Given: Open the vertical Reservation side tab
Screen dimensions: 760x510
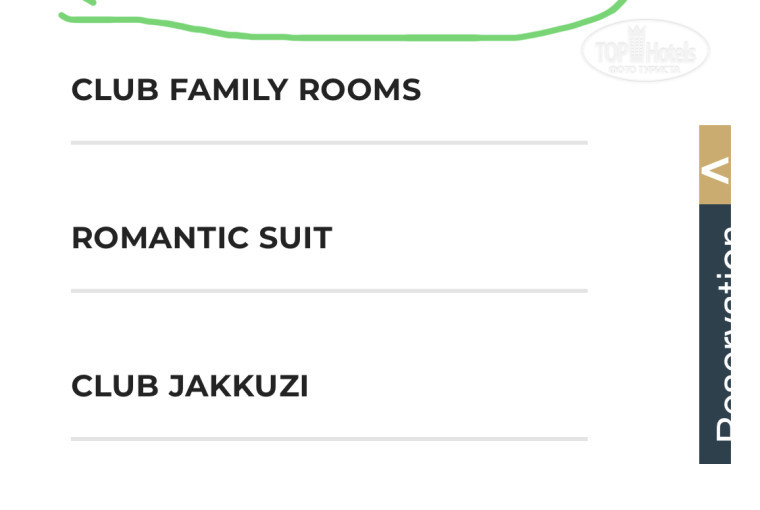Looking at the screenshot, I should (715, 334).
